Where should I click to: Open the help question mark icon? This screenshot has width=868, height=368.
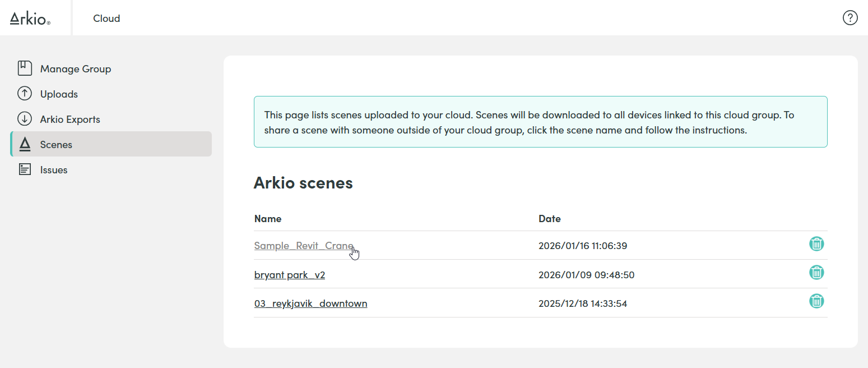(850, 18)
